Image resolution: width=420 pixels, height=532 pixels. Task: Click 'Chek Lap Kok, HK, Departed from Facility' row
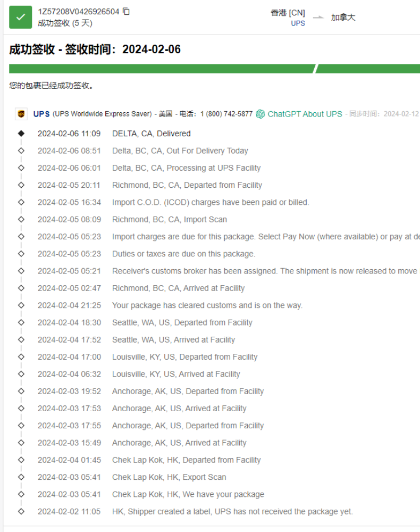click(x=187, y=460)
